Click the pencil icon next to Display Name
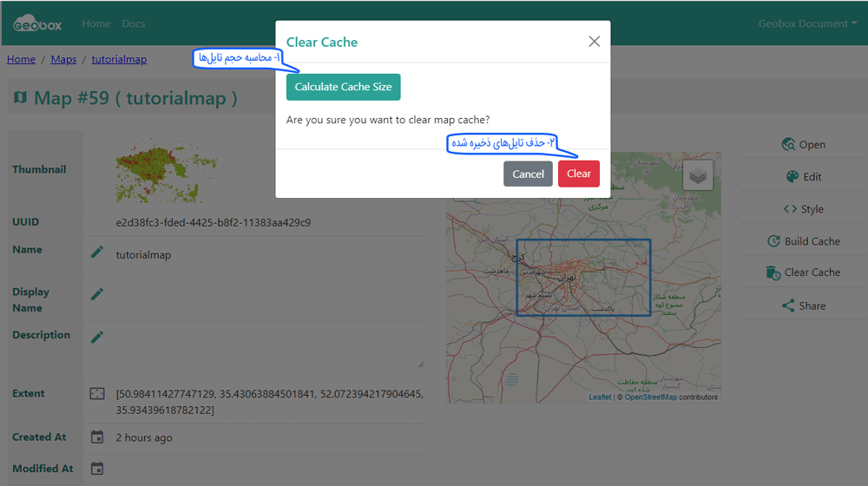Screen dimensions: 868x486 click(x=97, y=294)
